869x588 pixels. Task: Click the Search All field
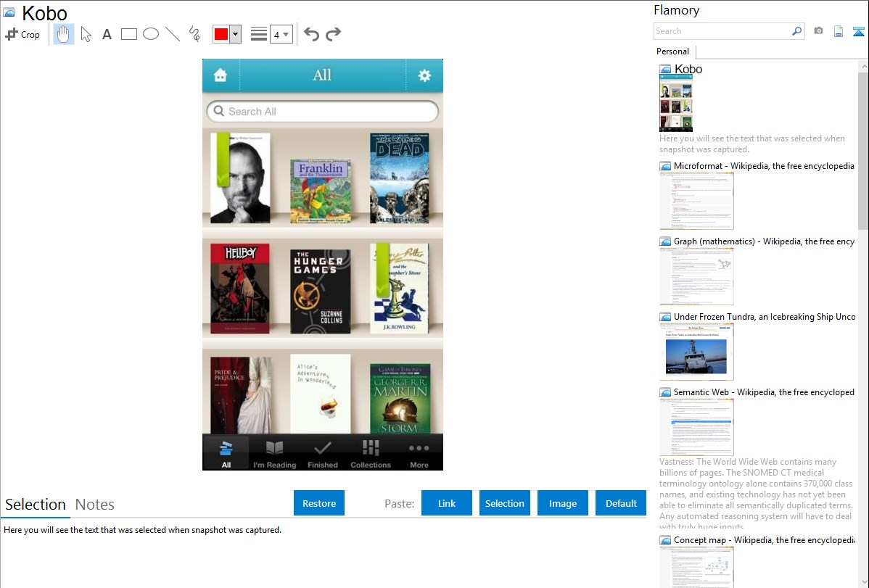point(323,112)
